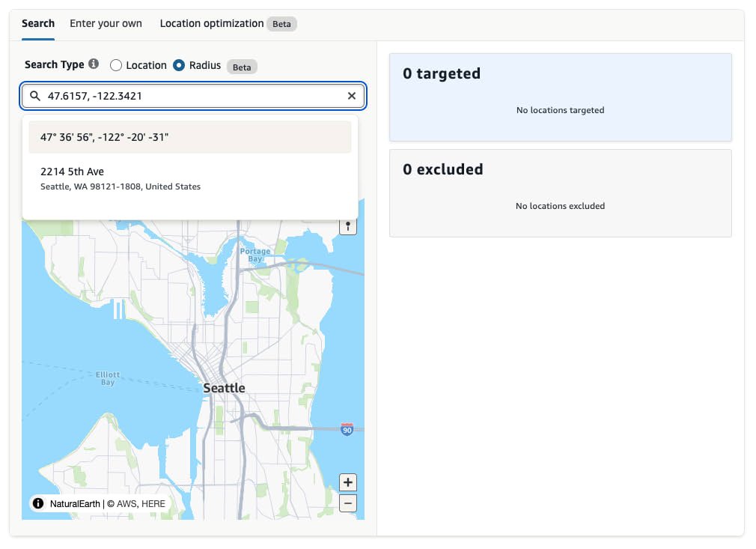
Task: Select the Location search type radio button
Action: coord(116,65)
